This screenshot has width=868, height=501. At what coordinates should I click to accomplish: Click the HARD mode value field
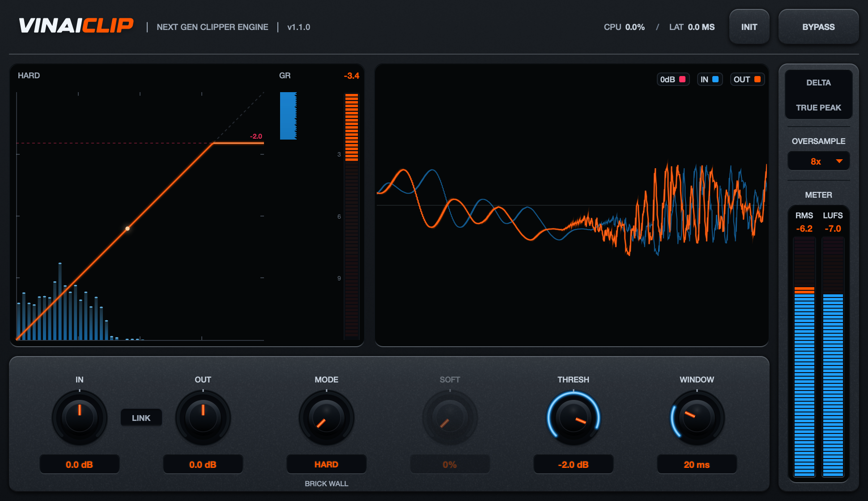(x=327, y=464)
